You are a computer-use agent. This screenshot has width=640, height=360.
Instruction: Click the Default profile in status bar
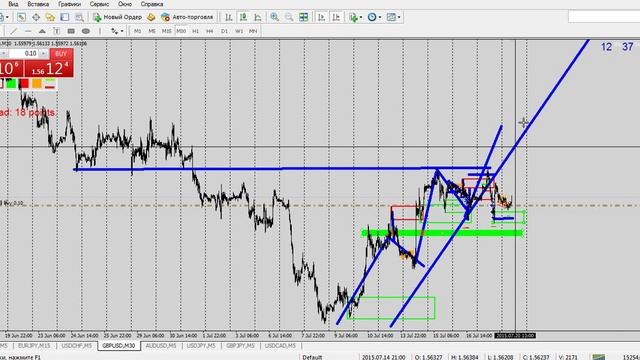pos(312,357)
